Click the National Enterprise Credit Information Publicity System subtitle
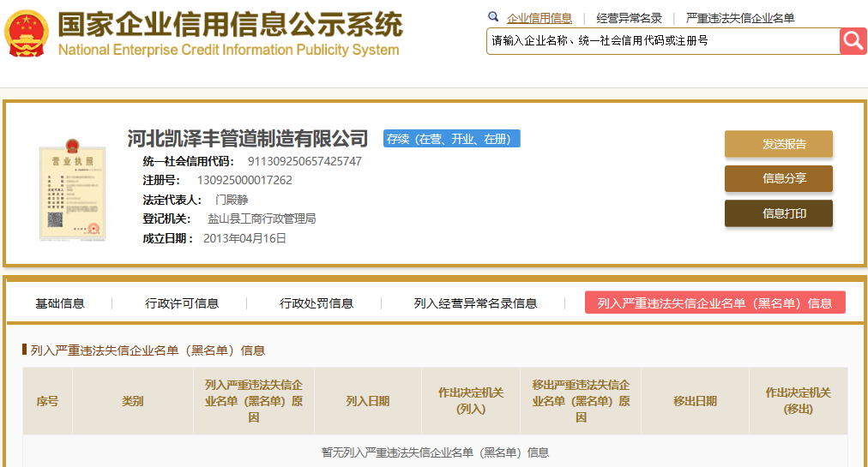This screenshot has height=467, width=868. (229, 50)
